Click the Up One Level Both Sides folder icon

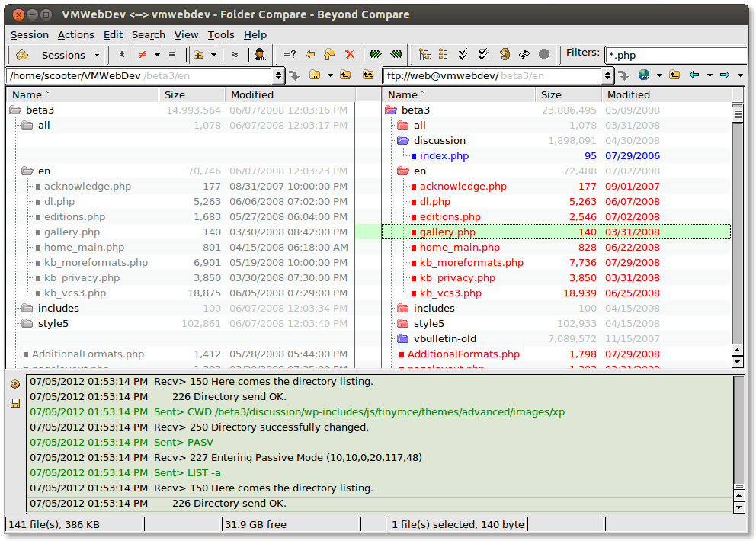(368, 75)
